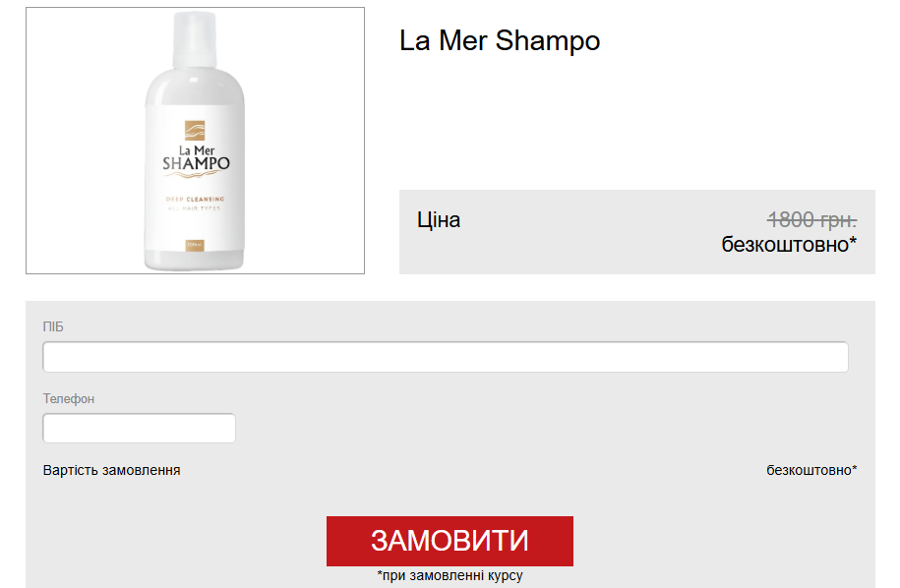Click the Ціна price label
Image resolution: width=900 pixels, height=588 pixels.
click(x=439, y=219)
